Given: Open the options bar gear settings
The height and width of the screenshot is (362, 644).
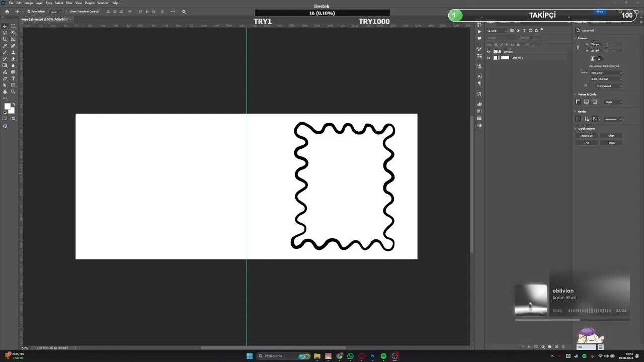Looking at the screenshot, I should click(184, 12).
